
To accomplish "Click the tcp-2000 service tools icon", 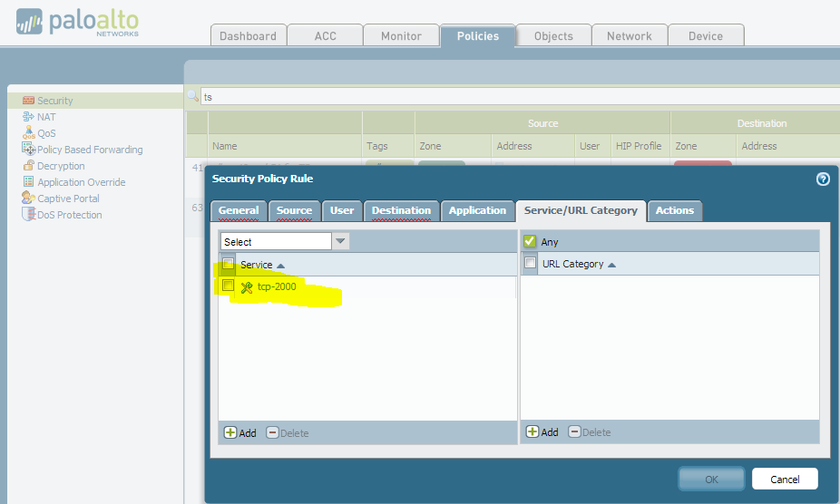I will (247, 287).
